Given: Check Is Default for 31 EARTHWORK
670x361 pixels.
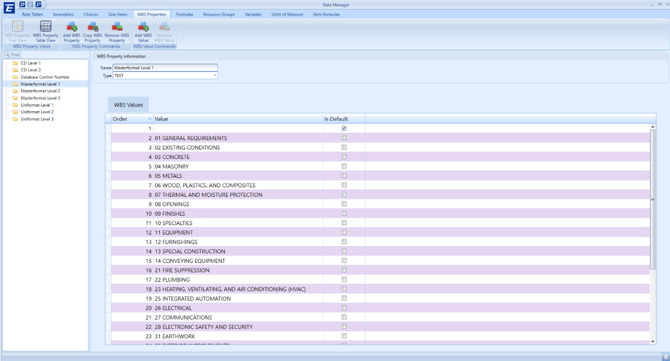Looking at the screenshot, I should [344, 336].
